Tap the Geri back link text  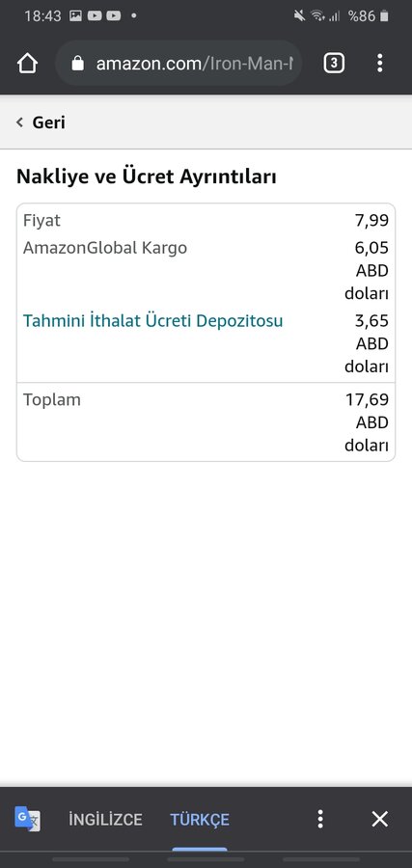pyautogui.click(x=49, y=122)
